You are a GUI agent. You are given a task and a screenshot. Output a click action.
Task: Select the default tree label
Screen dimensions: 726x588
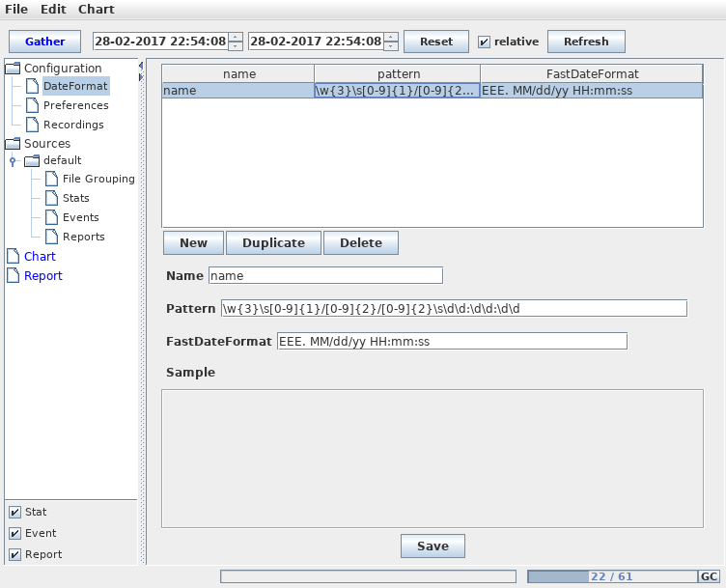click(x=63, y=160)
